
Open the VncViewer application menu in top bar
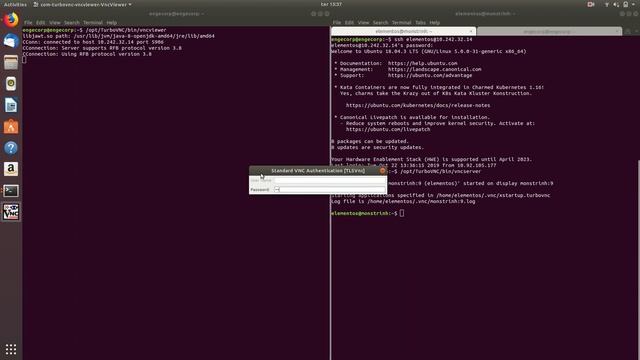click(82, 4)
